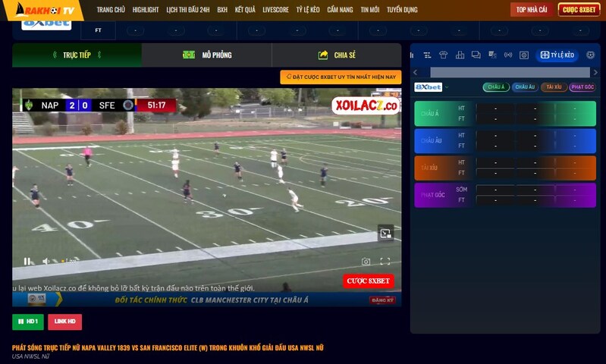Open the scoreboard panel icon
The height and width of the screenshot is (364, 606).
[x=492, y=55]
